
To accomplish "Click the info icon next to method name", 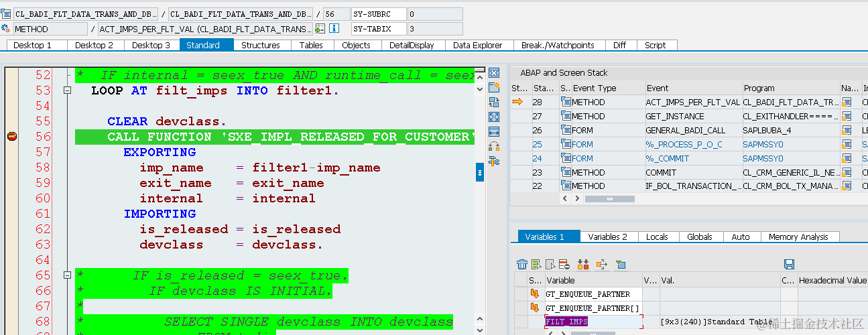I will click(x=334, y=29).
